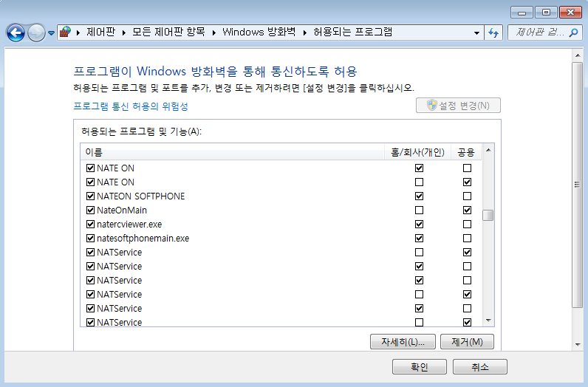
Task: Click the window's outer scrollbar thumb
Action: pos(578,185)
